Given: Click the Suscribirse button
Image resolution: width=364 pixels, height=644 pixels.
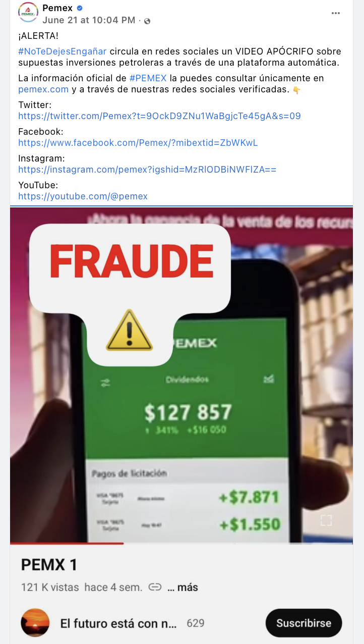Looking at the screenshot, I should pyautogui.click(x=304, y=623).
